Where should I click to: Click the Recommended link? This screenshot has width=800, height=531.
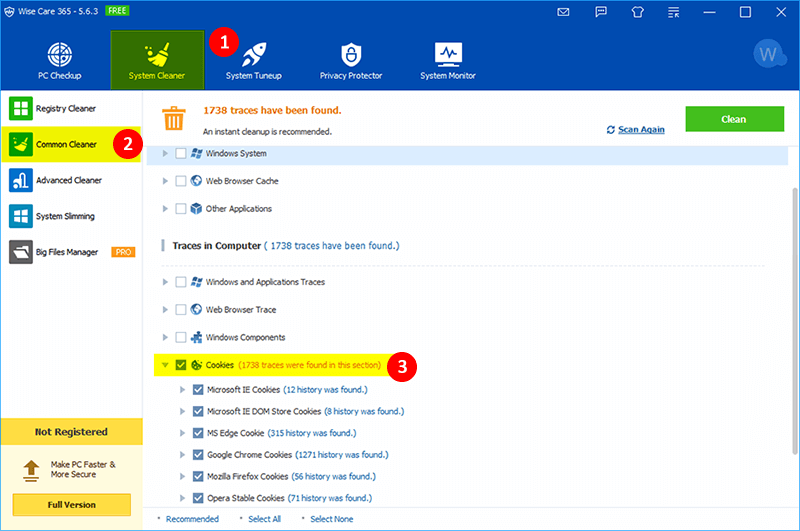tap(192, 519)
